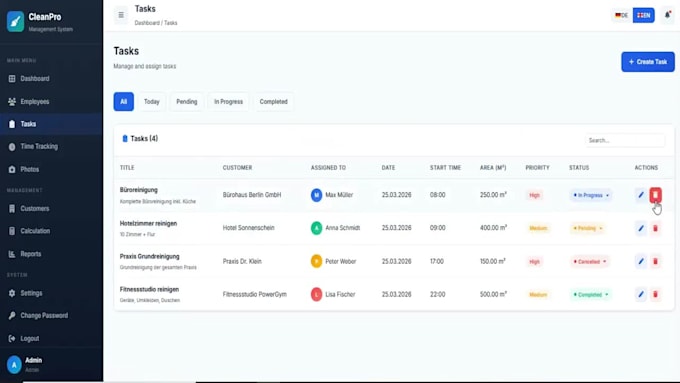Viewport: 680px width, 383px height.
Task: Click the STATUS column header
Action: pos(579,168)
